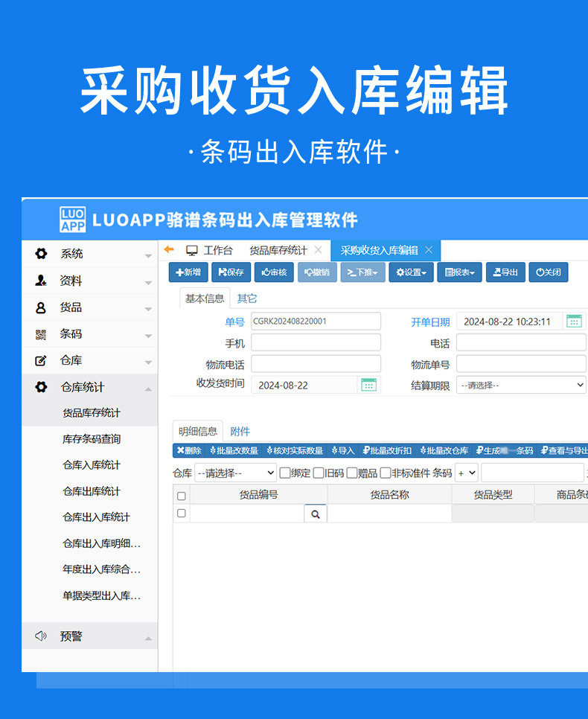Click the 物流单号 input field
The image size is (588, 719).
[x=522, y=364]
